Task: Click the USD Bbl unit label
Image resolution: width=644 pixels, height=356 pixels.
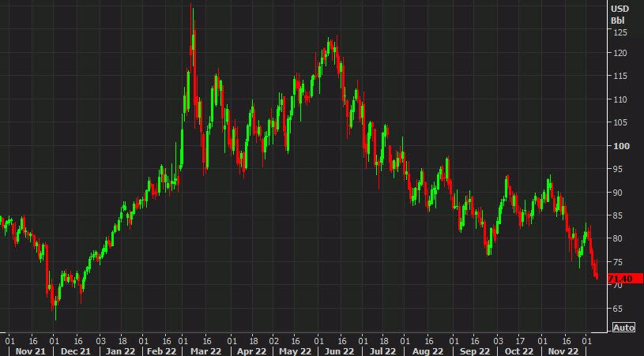Action: pyautogui.click(x=619, y=13)
